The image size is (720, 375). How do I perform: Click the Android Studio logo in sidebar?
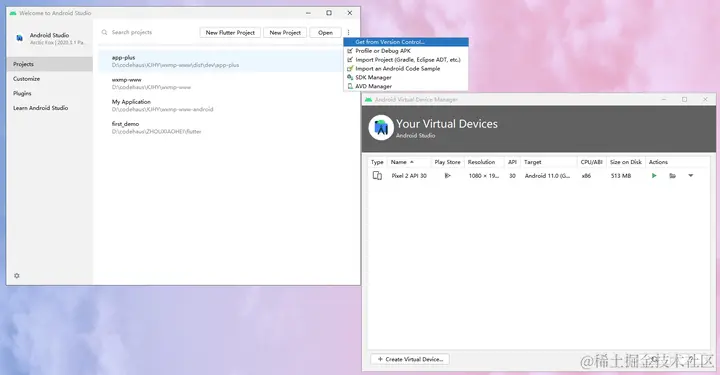pyautogui.click(x=19, y=38)
